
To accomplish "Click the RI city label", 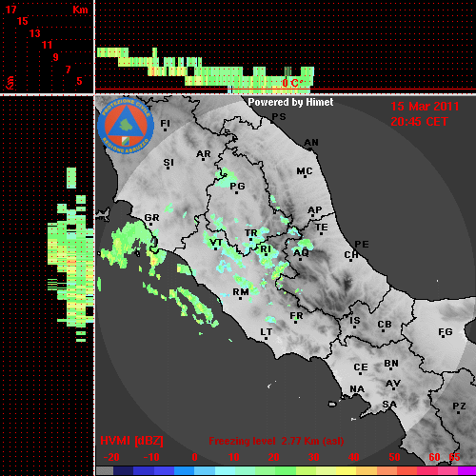I will [x=266, y=249].
